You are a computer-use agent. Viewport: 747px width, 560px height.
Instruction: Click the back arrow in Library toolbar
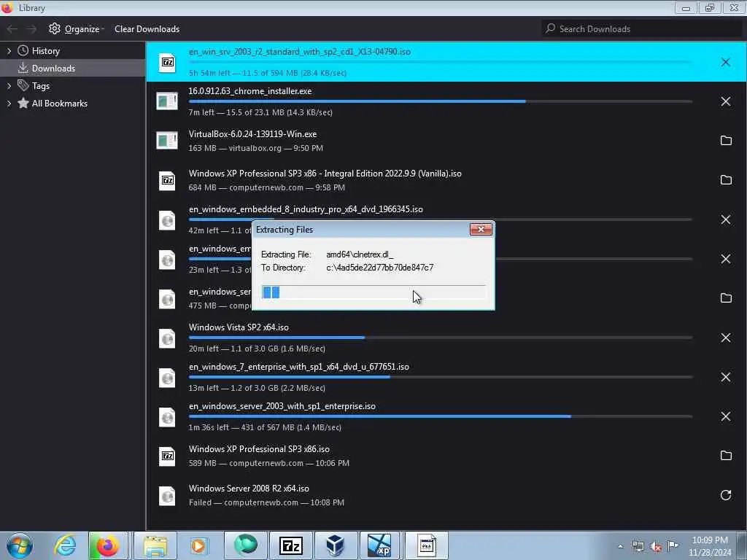[12, 29]
